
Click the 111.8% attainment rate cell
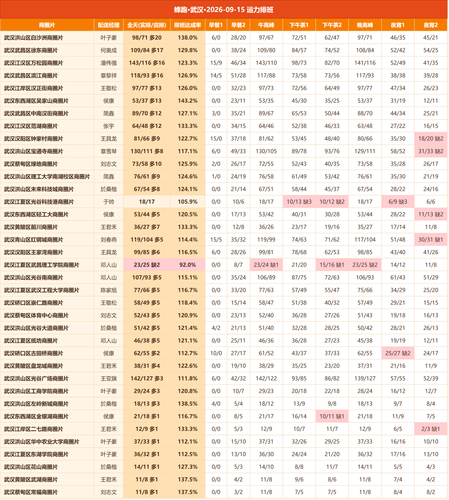click(188, 379)
